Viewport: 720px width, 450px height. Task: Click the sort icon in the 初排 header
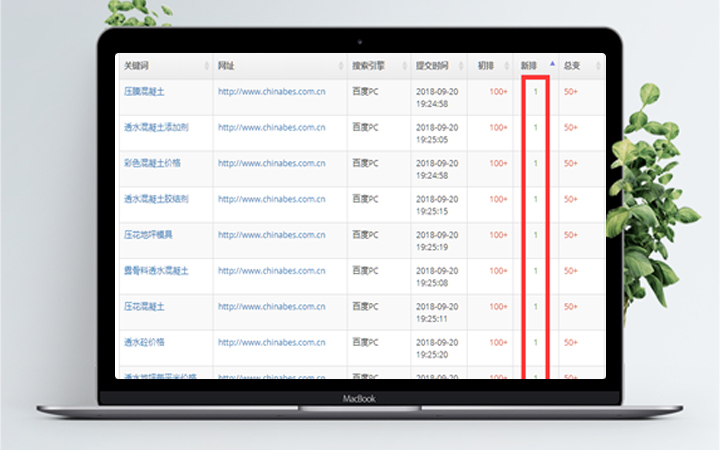(x=507, y=66)
